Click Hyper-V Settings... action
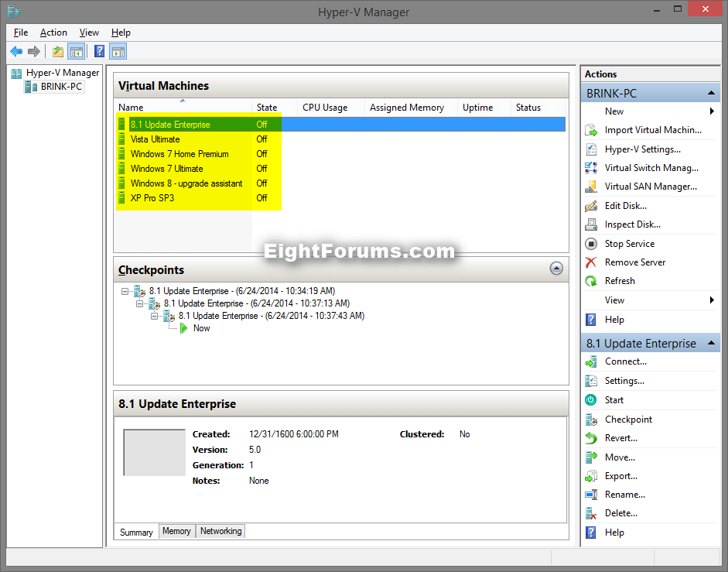The width and height of the screenshot is (728, 572). click(643, 149)
